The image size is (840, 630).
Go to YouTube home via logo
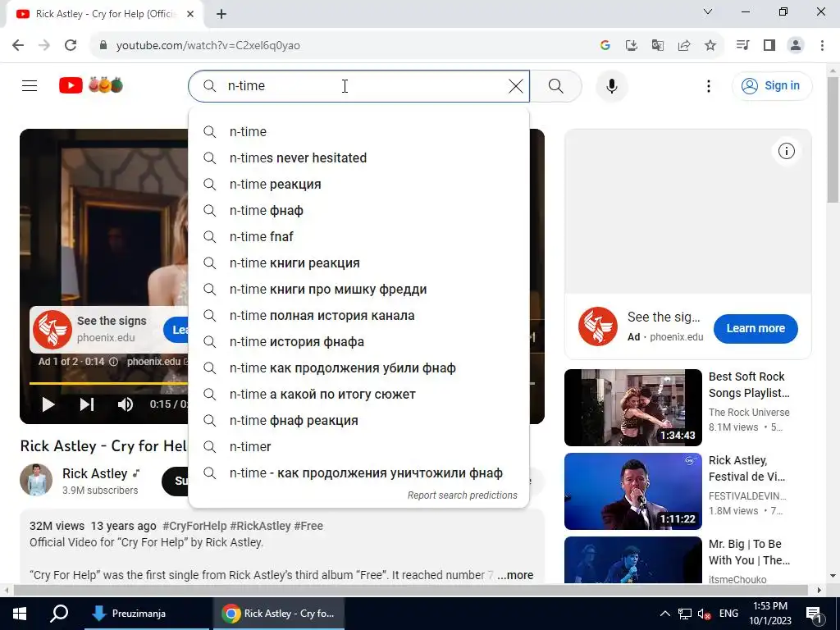pos(91,85)
